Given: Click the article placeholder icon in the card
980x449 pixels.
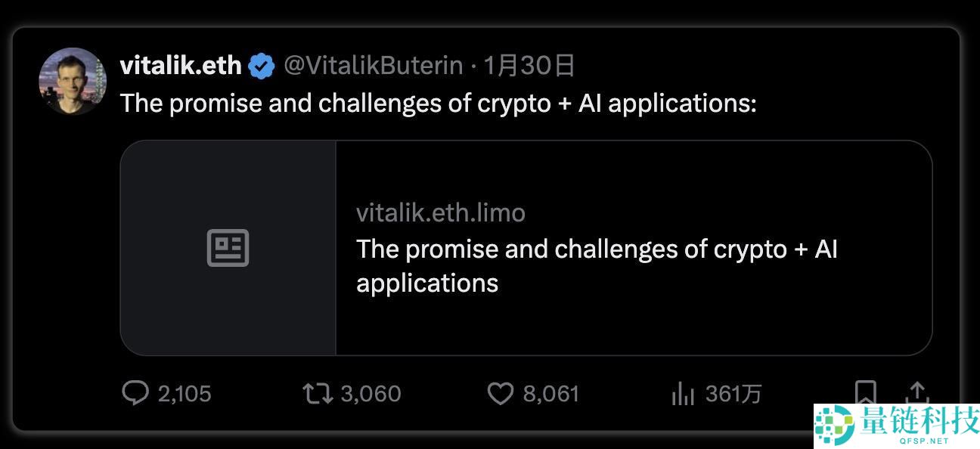Looking at the screenshot, I should pyautogui.click(x=228, y=248).
